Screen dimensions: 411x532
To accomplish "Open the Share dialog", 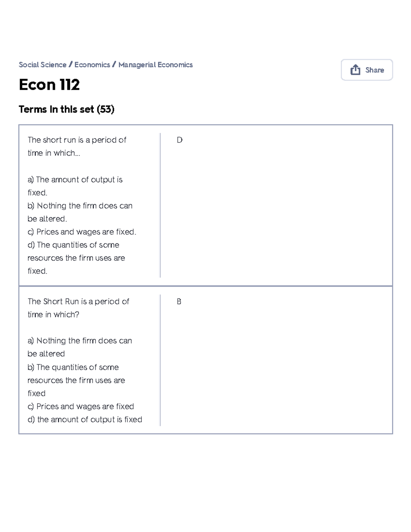I will click(x=366, y=70).
